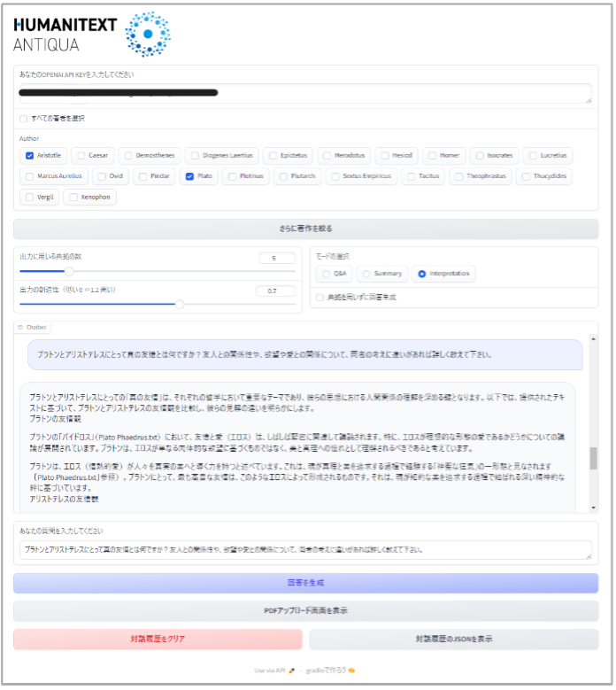Choose the Summary mode radio button

point(366,275)
